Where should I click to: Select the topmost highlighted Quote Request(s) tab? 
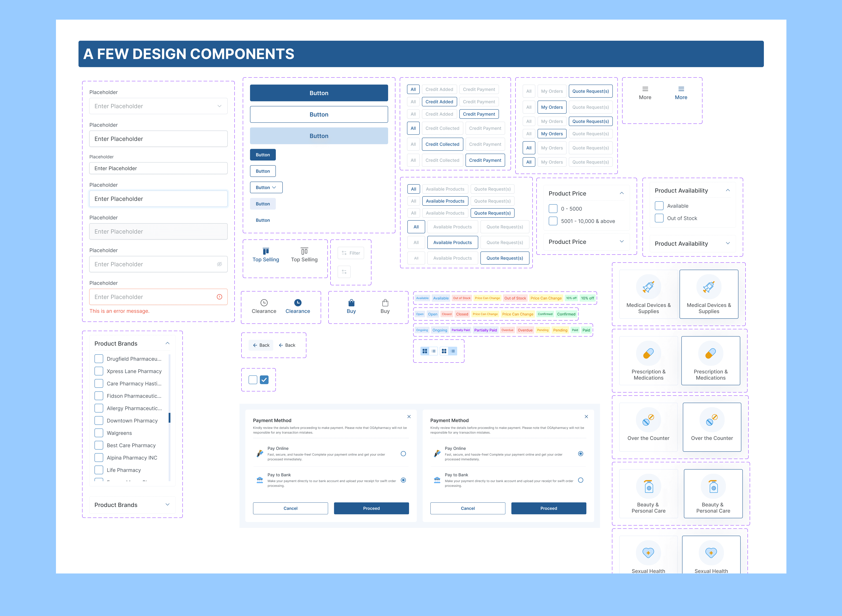click(x=591, y=91)
